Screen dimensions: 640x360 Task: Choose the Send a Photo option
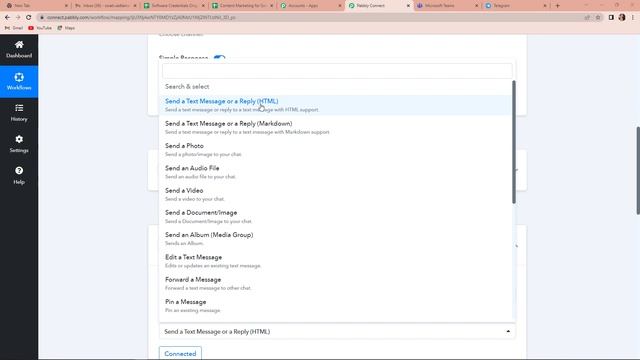coord(335,150)
